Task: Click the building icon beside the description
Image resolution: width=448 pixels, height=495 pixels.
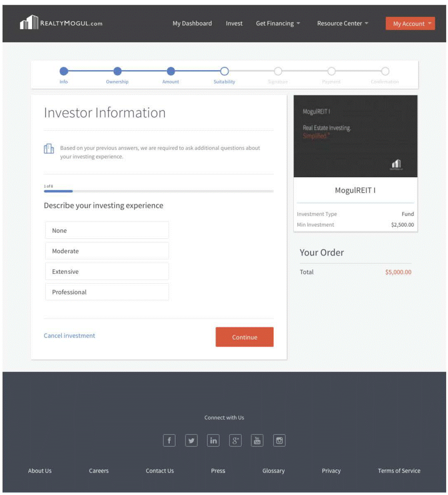Action: [49, 149]
